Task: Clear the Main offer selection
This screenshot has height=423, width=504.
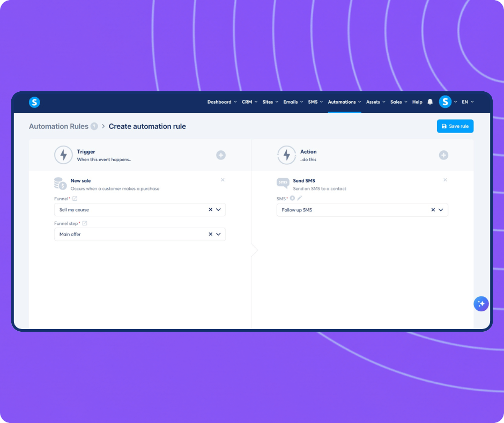Action: tap(211, 234)
